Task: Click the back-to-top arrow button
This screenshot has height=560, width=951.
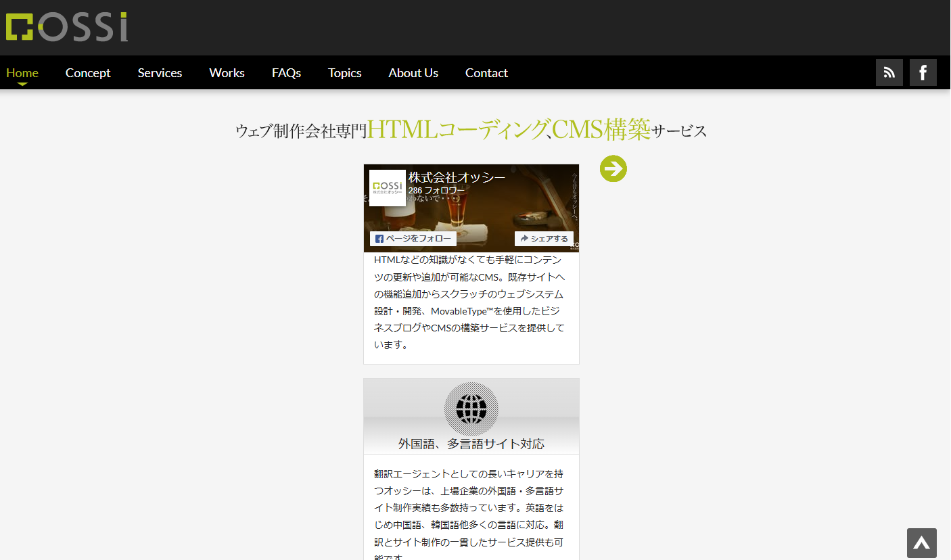Action: coord(922,542)
